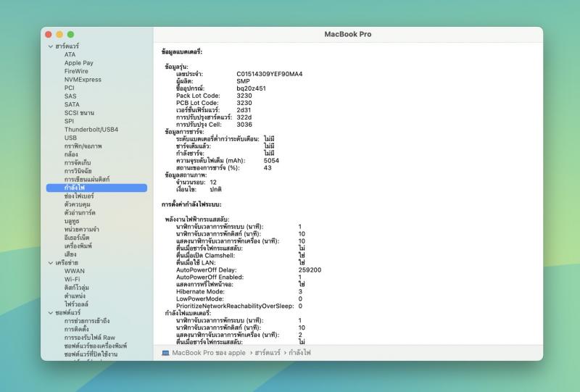Collapse the เครือข่าย section chevron
Image resolution: width=580 pixels, height=392 pixels.
pos(51,263)
